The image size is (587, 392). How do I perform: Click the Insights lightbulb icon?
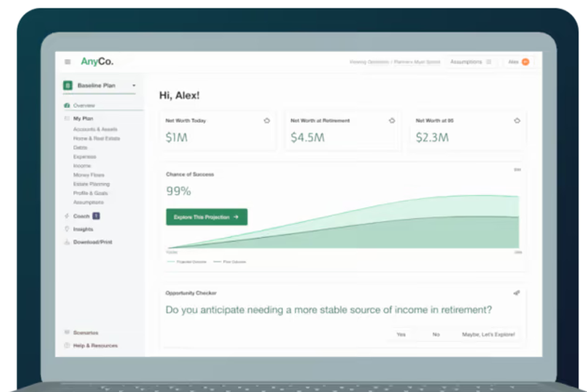67,229
